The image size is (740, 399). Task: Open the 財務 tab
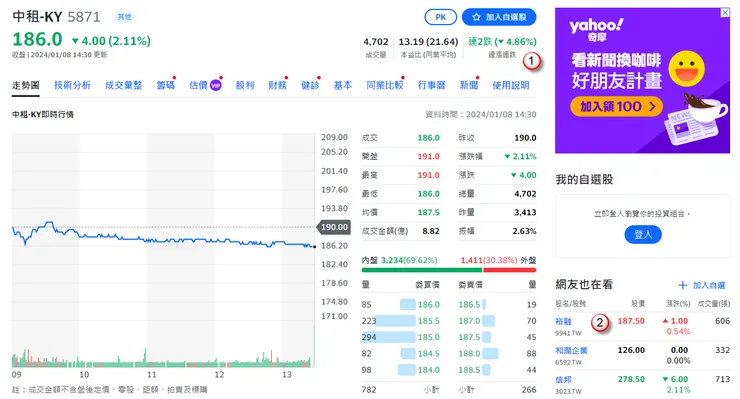(x=278, y=85)
